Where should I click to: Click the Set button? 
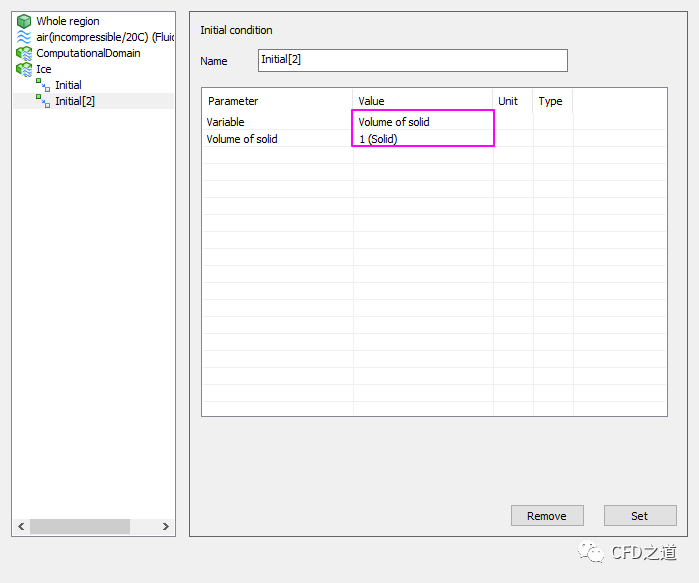pyautogui.click(x=640, y=516)
